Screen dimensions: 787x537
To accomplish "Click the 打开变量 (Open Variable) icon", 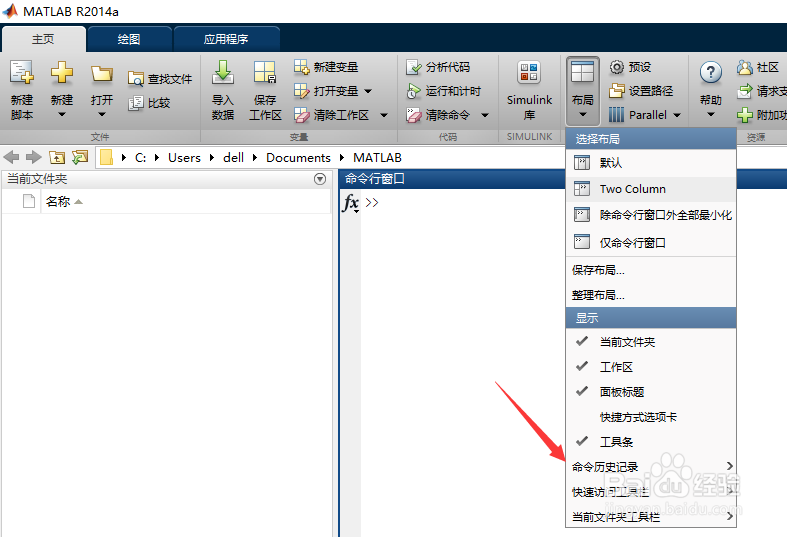I will click(302, 91).
